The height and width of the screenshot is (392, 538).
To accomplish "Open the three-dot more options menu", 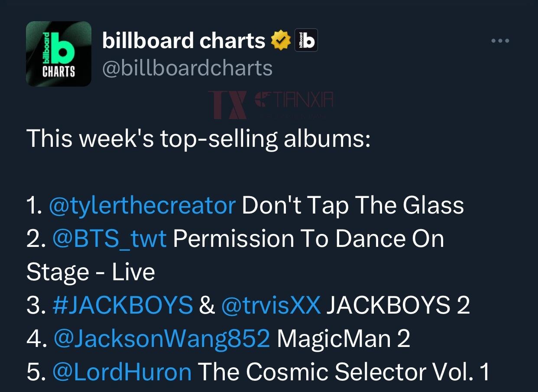I will coord(500,41).
